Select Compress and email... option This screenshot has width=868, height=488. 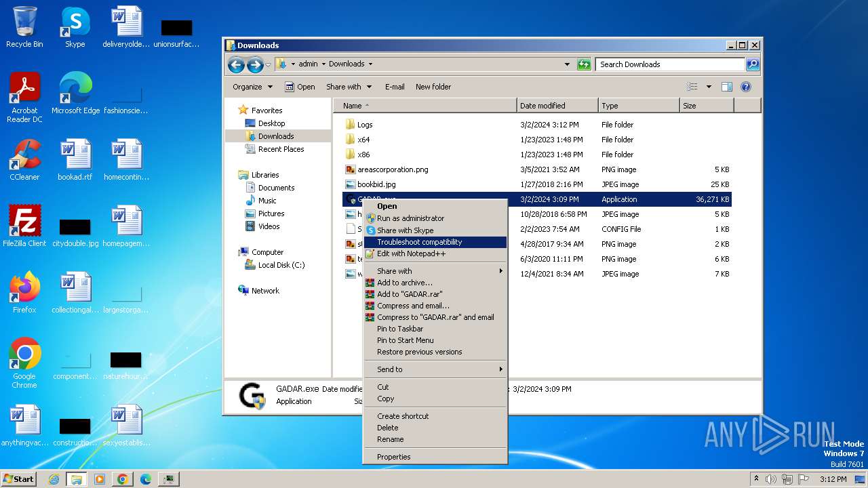point(435,306)
